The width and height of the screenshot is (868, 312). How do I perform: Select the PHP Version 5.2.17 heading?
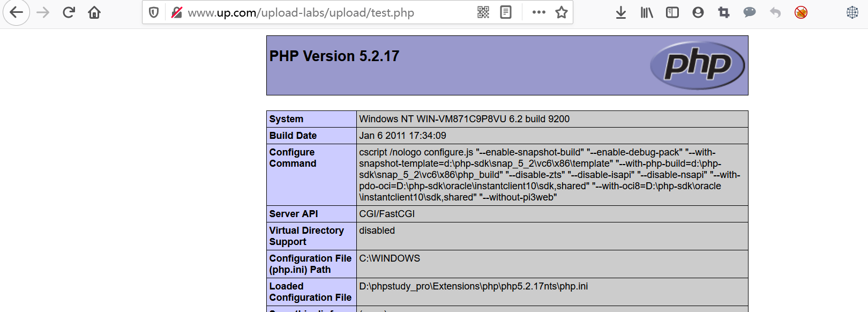click(x=334, y=56)
